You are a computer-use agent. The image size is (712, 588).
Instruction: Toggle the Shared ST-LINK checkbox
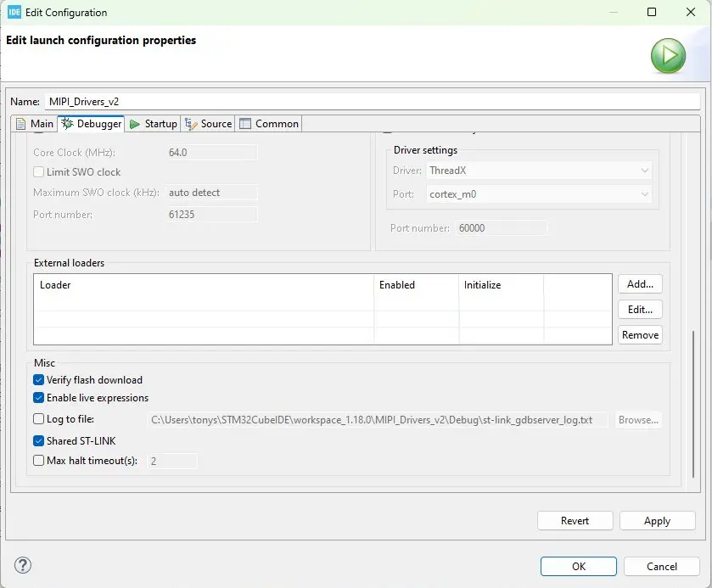coord(39,441)
